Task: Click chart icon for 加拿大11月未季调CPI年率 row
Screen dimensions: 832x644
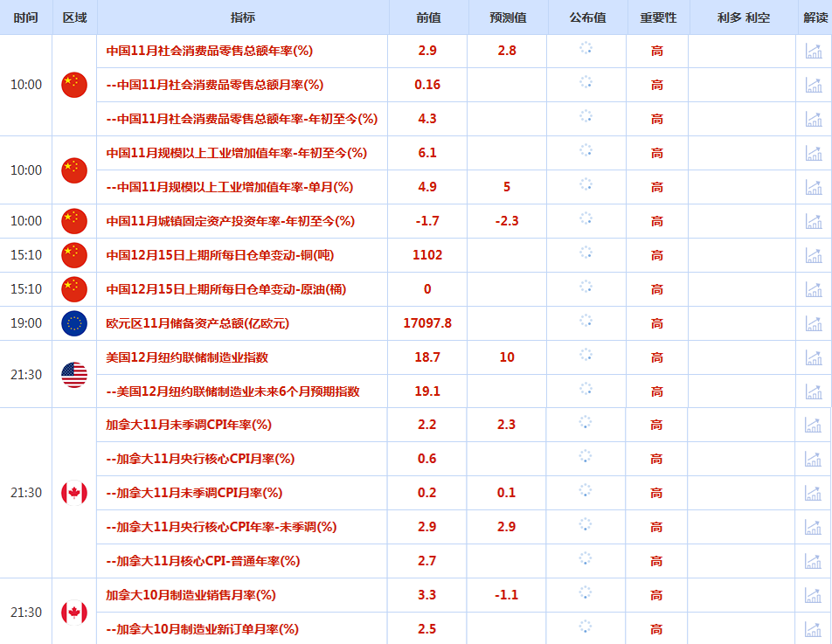Action: point(814,425)
